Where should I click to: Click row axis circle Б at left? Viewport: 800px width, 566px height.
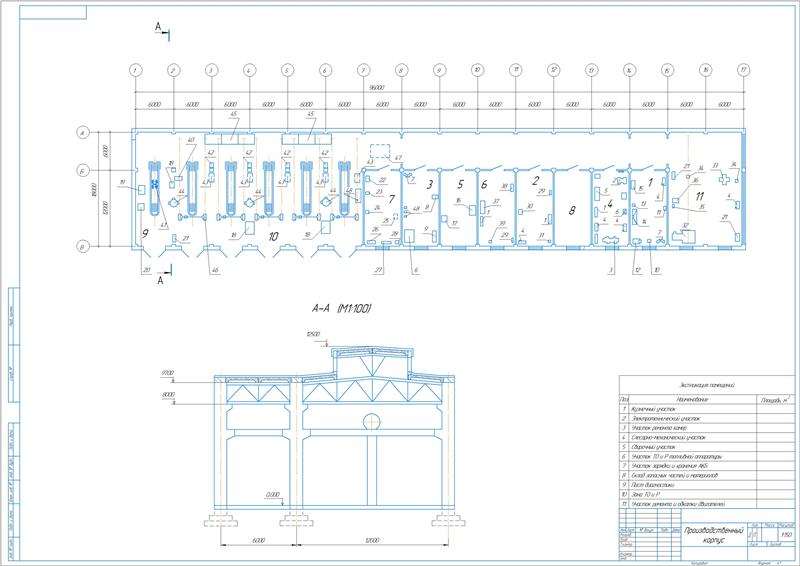(x=82, y=171)
